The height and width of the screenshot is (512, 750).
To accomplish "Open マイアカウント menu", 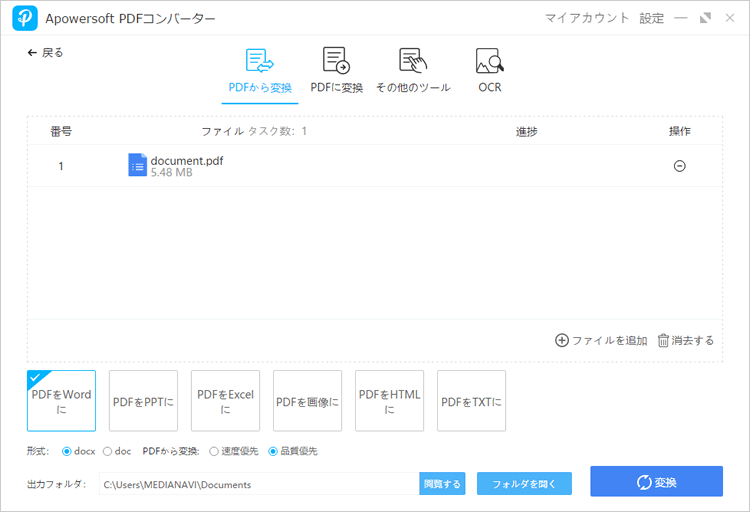I will coord(587,18).
